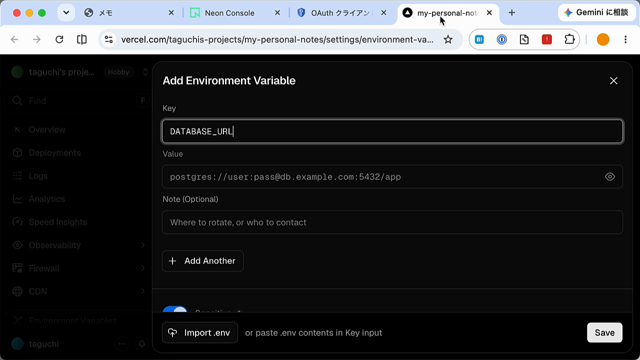Click the Add Another button
The width and height of the screenshot is (640, 360).
pos(203,261)
